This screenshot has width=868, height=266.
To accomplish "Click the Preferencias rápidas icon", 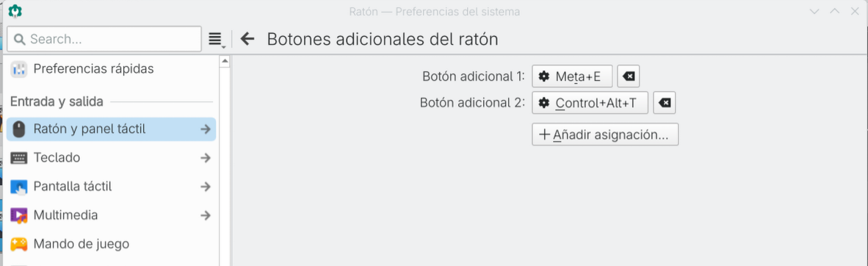I will [18, 69].
